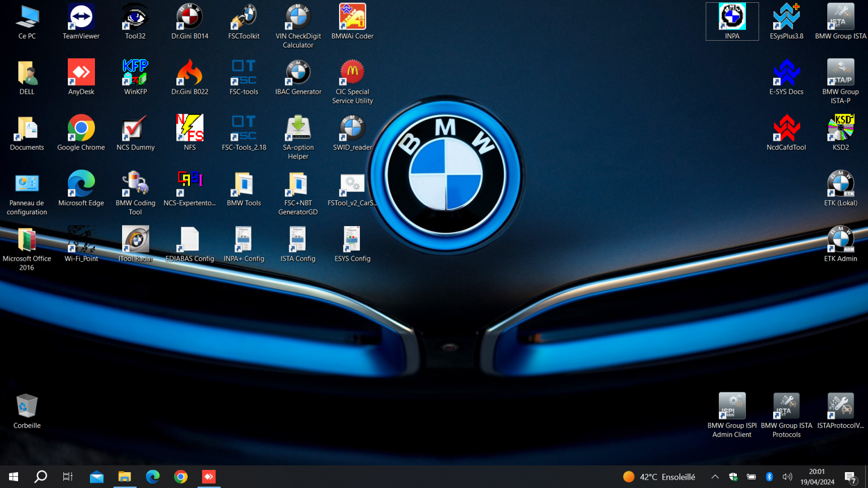868x488 pixels.
Task: Open the DELL user folder
Action: coord(27,77)
